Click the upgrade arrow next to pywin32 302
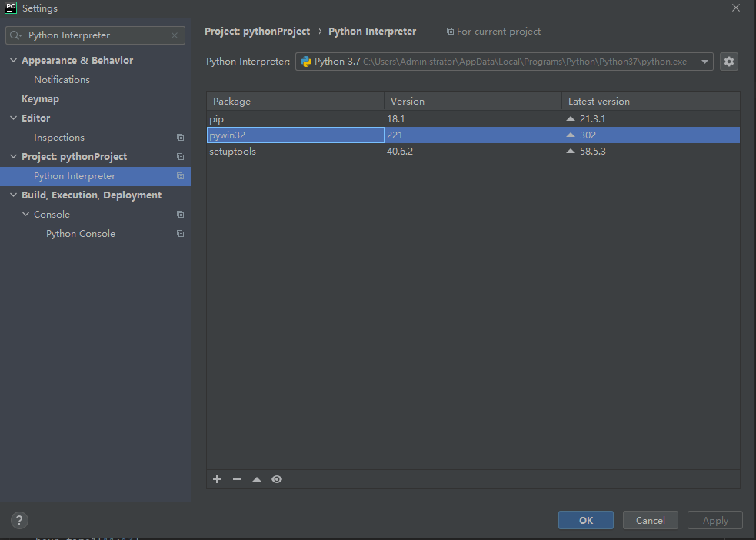 [x=571, y=135]
